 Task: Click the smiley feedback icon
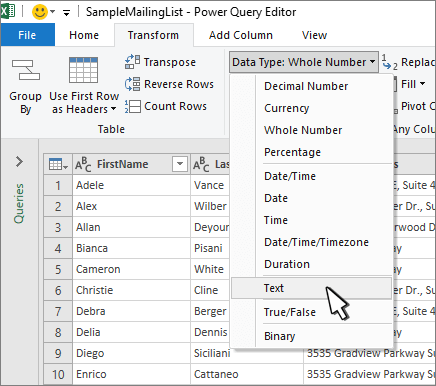tap(40, 12)
